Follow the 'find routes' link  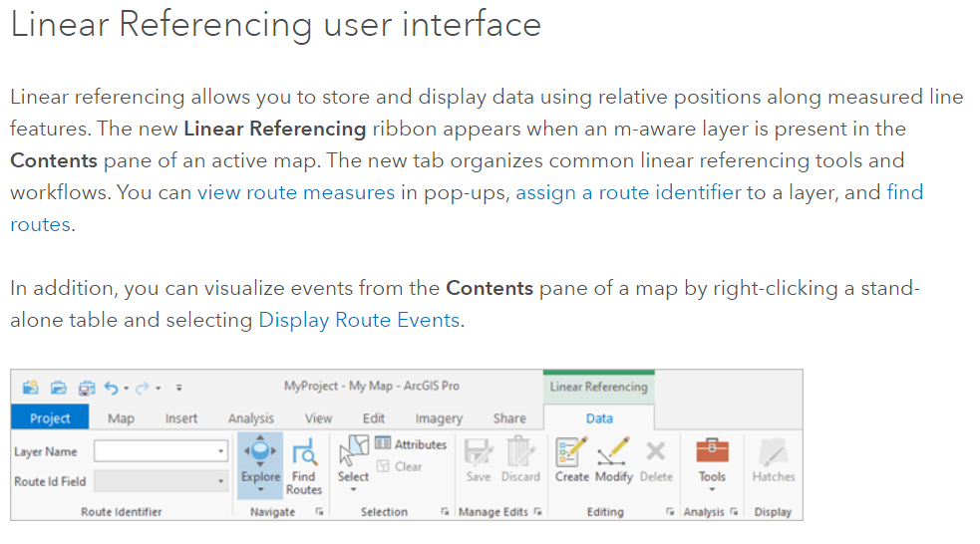904,192
